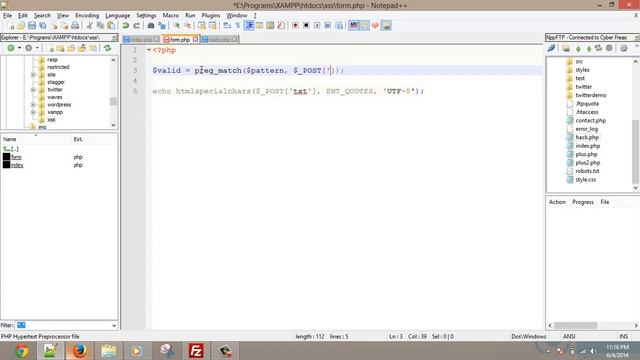The width and height of the screenshot is (640, 360).
Task: Open the Language menu
Action: [x=118, y=16]
